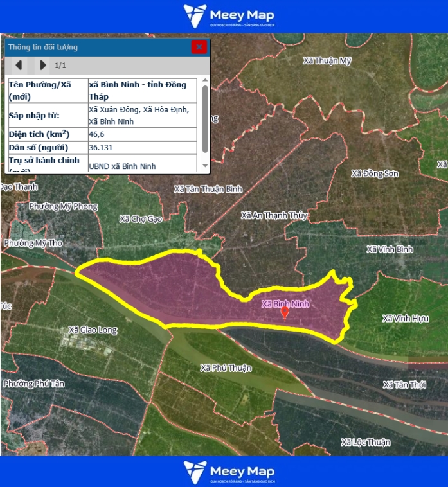Go to next object with right arrow

[x=42, y=65]
